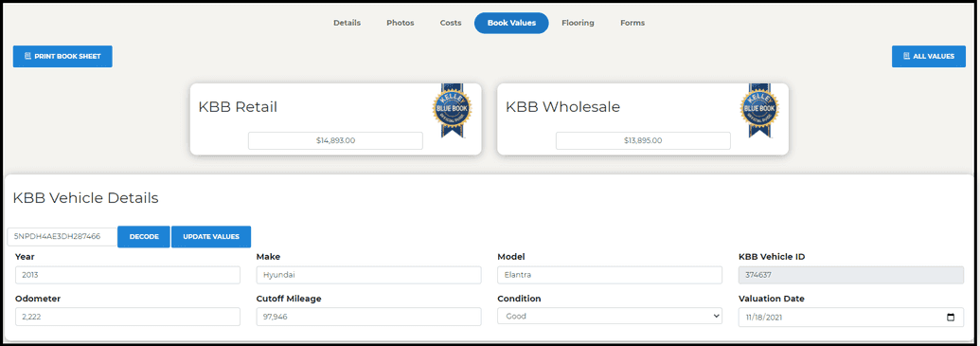Expand the Condition dropdown showing Good
The height and width of the screenshot is (346, 980).
(610, 317)
